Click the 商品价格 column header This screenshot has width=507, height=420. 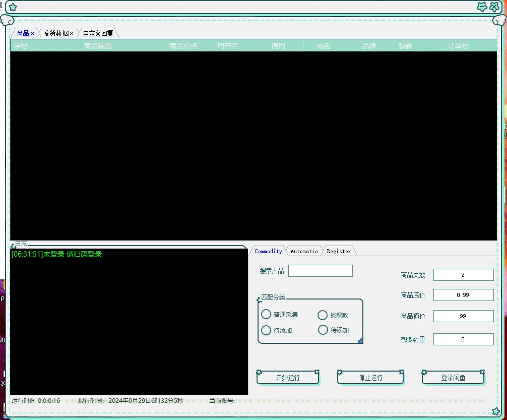point(183,46)
